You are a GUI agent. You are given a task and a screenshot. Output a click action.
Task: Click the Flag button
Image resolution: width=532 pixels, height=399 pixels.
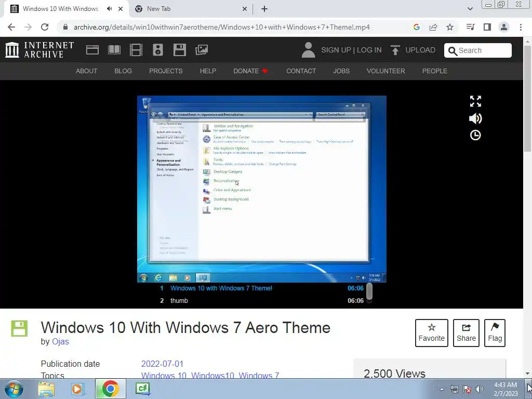[495, 333]
